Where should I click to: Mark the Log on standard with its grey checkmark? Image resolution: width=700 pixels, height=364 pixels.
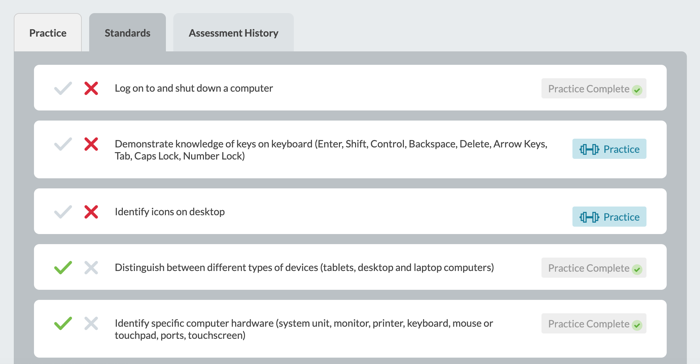point(63,88)
